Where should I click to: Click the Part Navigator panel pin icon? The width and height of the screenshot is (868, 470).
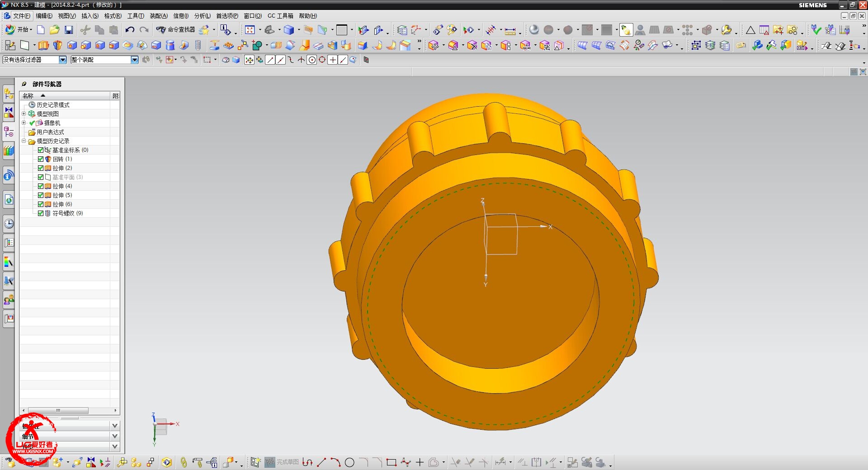click(24, 84)
